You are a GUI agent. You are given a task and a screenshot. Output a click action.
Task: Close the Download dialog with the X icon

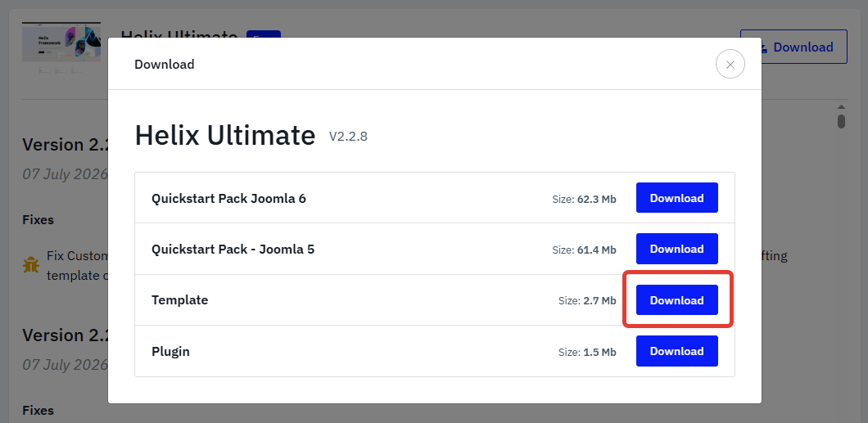[x=730, y=64]
